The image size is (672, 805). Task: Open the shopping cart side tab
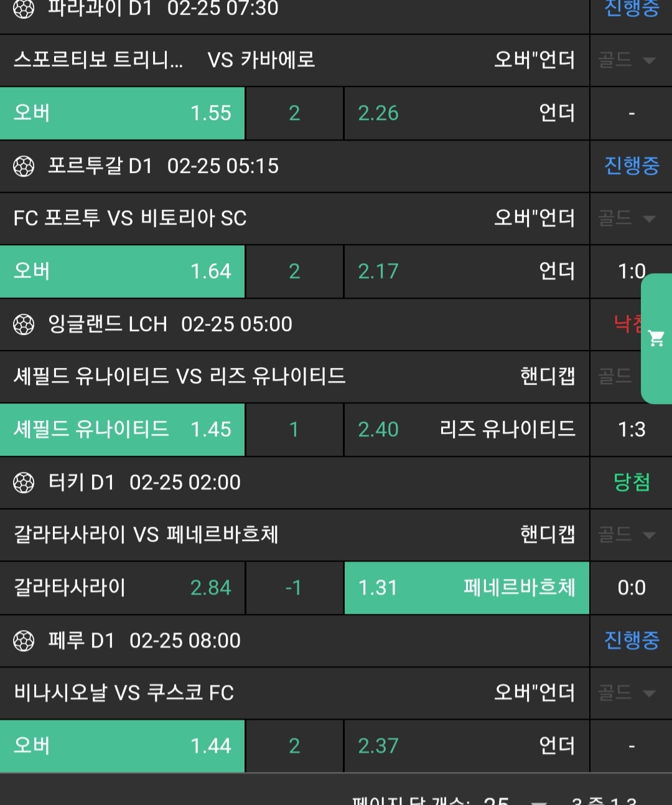click(x=656, y=339)
